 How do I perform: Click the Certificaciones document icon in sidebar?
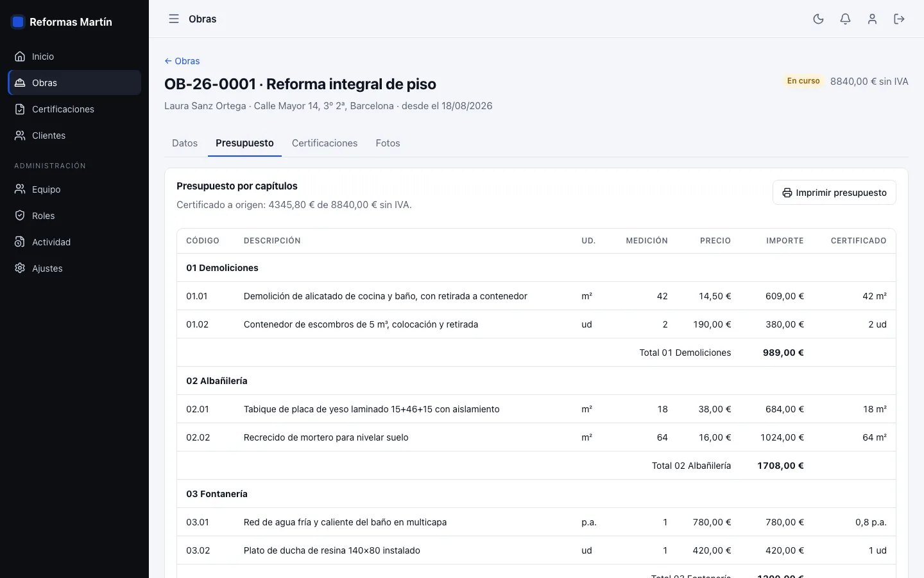pos(20,109)
